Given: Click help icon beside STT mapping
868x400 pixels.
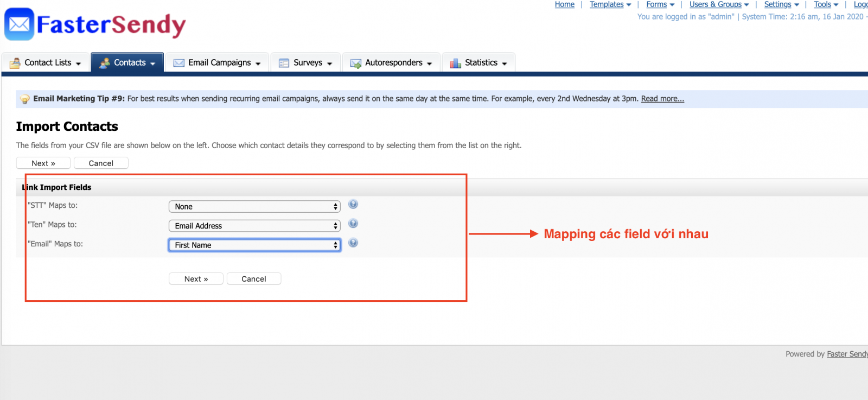Looking at the screenshot, I should tap(353, 205).
